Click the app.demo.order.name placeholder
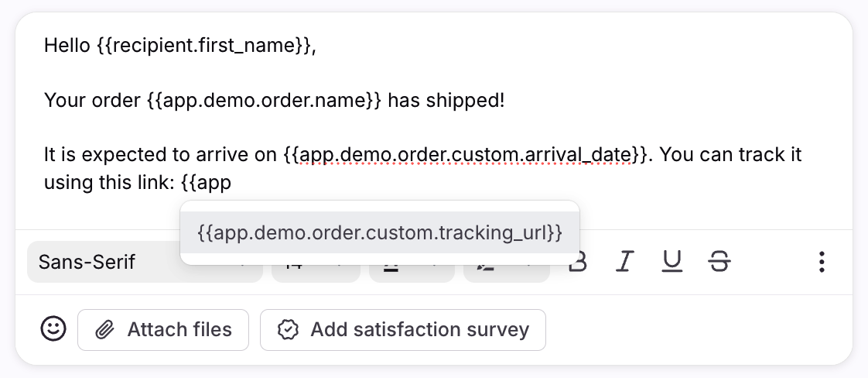 point(264,100)
